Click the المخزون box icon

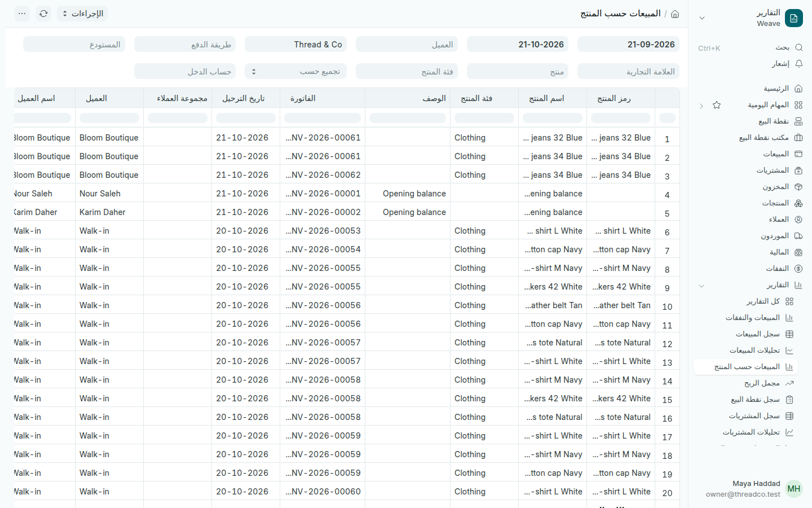click(x=798, y=187)
